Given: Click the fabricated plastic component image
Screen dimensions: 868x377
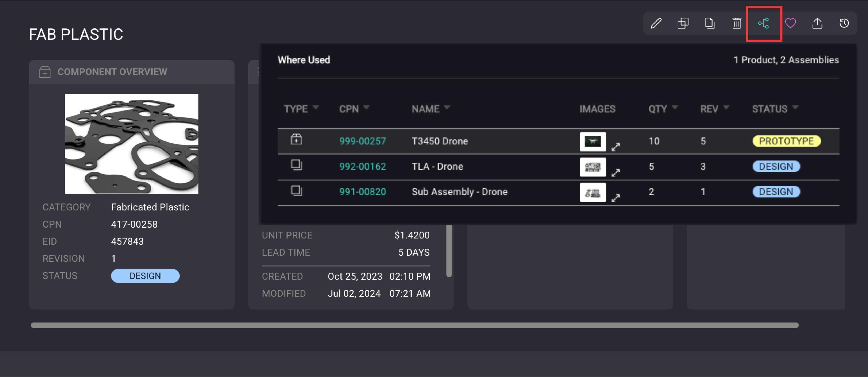Looking at the screenshot, I should coord(132,144).
